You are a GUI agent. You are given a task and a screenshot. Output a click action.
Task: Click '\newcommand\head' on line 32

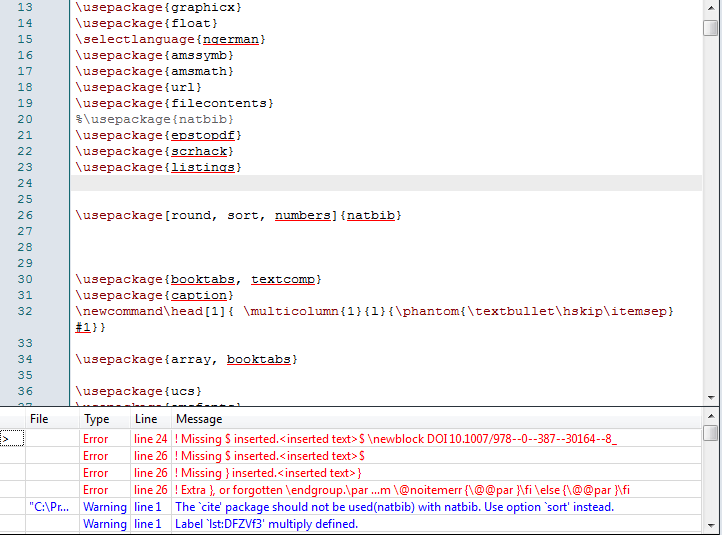tap(139, 311)
